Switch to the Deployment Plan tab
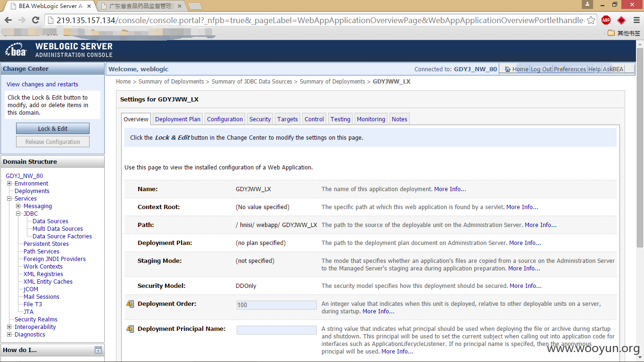 point(178,119)
